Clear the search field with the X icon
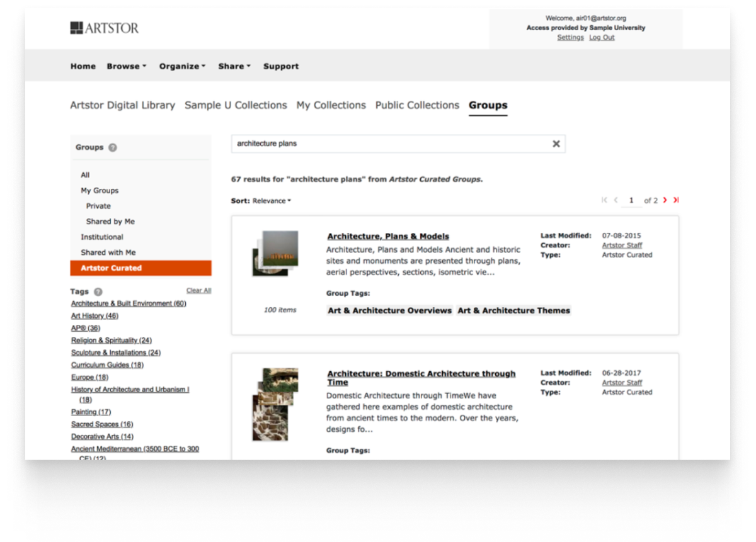 (556, 144)
